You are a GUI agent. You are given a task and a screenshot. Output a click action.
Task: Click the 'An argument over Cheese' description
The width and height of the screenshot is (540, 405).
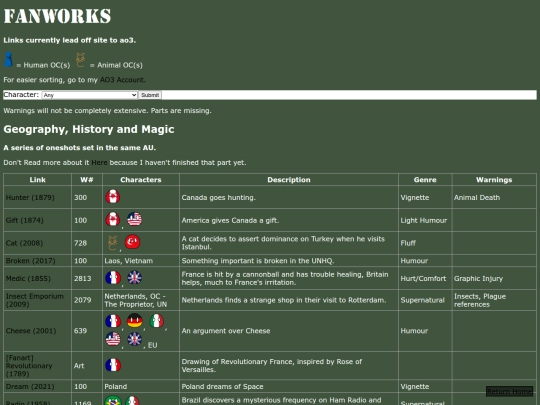(x=226, y=331)
